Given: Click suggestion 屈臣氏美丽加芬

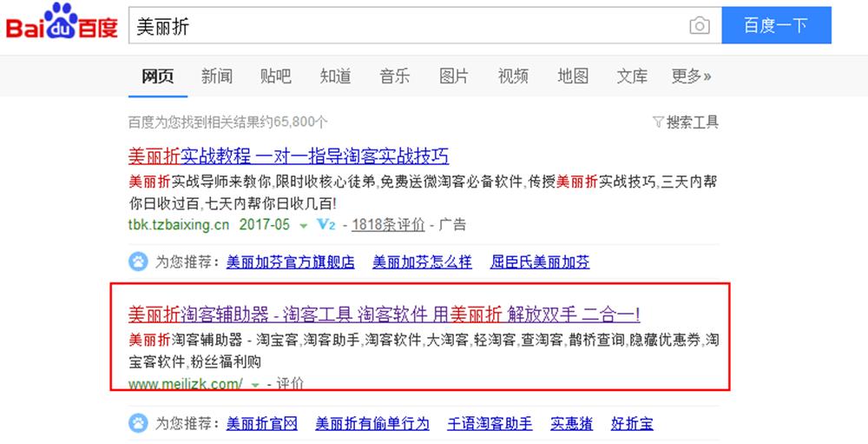Looking at the screenshot, I should 540,262.
